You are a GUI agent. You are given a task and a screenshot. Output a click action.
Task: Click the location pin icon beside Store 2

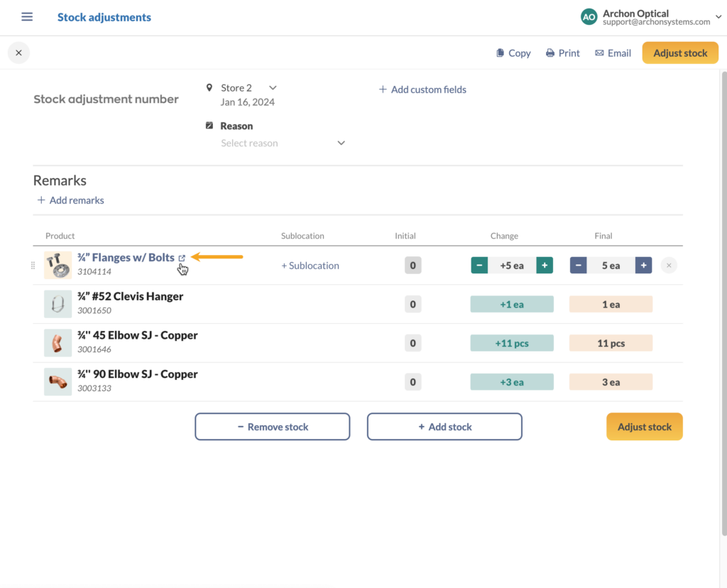(x=209, y=87)
